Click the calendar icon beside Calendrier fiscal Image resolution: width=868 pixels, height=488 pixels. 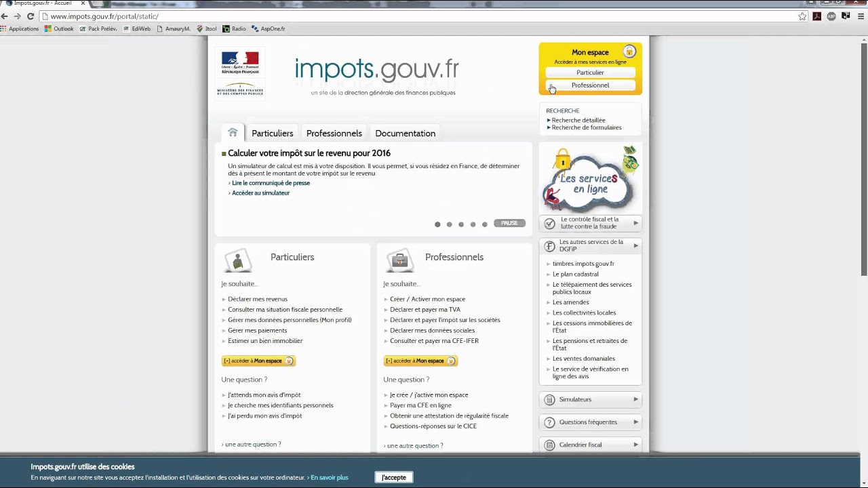[549, 445]
